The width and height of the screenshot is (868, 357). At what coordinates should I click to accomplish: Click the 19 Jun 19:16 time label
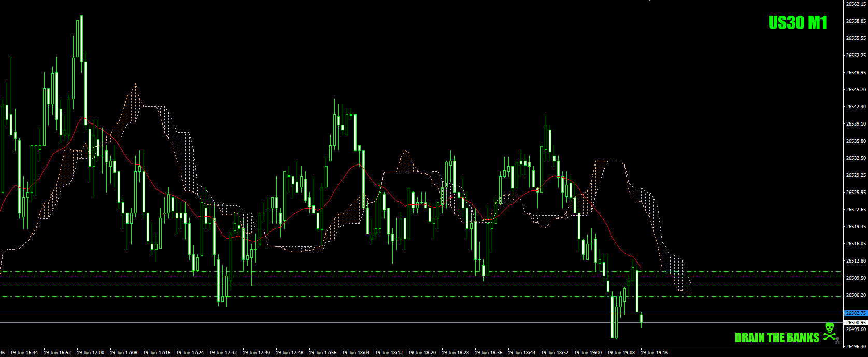pos(654,353)
